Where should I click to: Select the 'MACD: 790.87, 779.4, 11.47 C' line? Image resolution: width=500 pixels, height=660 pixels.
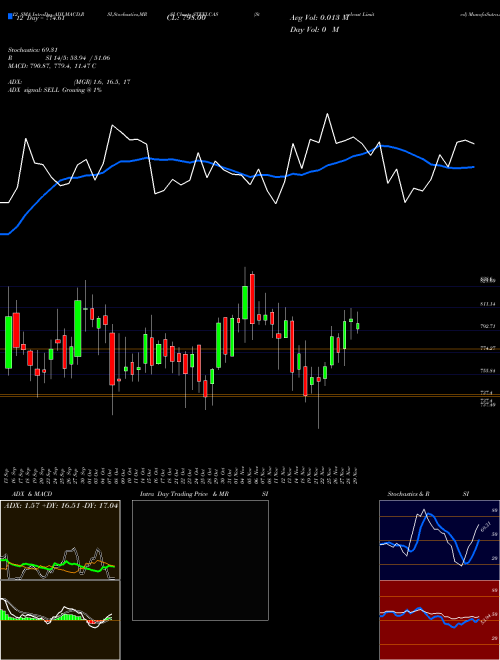tap(52, 66)
